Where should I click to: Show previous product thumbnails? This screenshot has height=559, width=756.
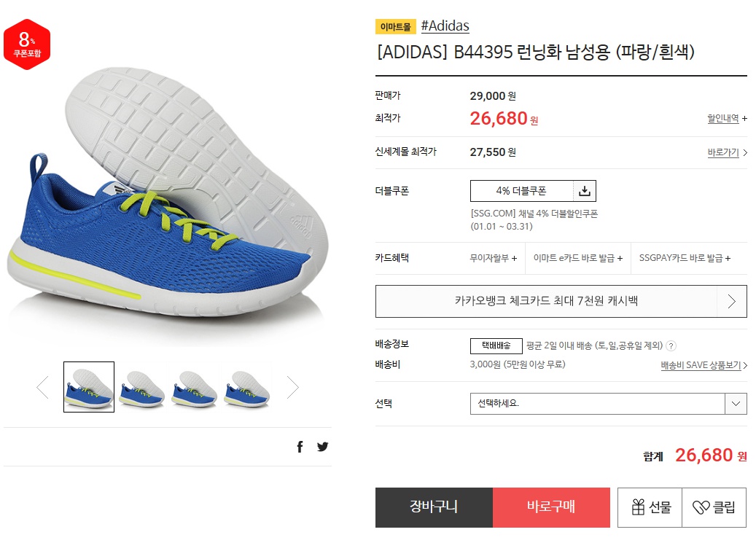click(43, 387)
